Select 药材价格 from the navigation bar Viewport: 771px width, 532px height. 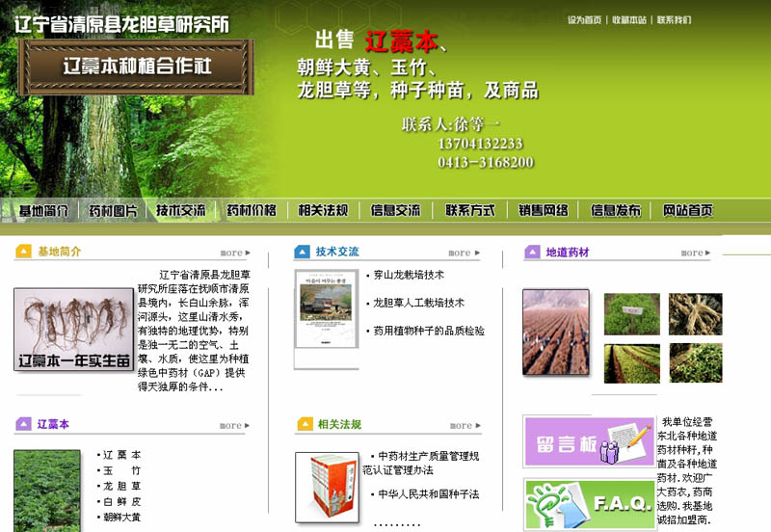252,210
